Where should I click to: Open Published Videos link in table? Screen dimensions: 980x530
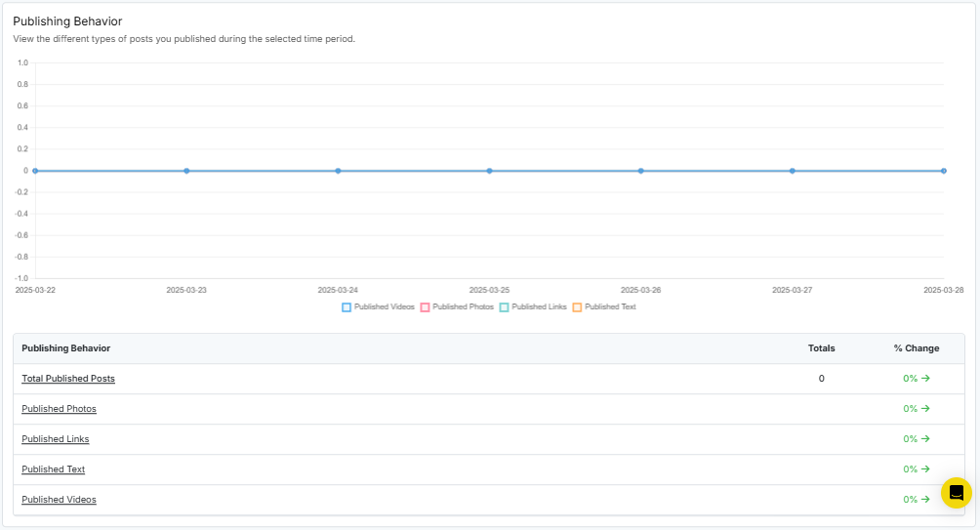pos(59,500)
